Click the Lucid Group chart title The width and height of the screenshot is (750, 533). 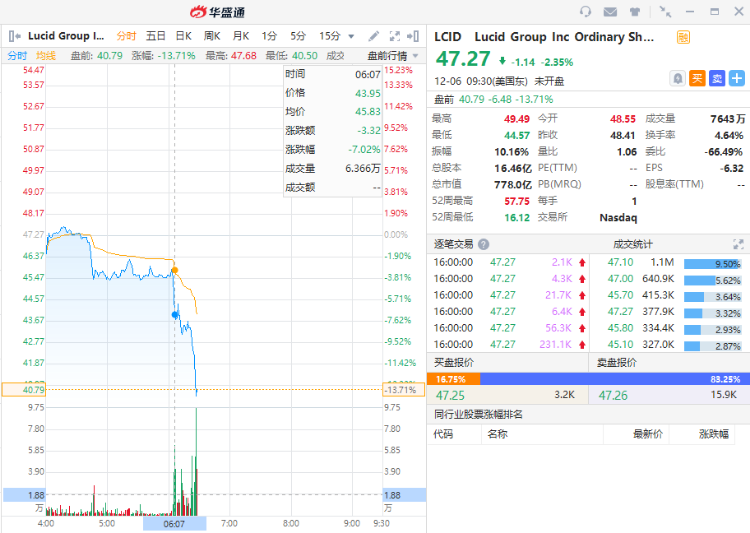(66, 36)
